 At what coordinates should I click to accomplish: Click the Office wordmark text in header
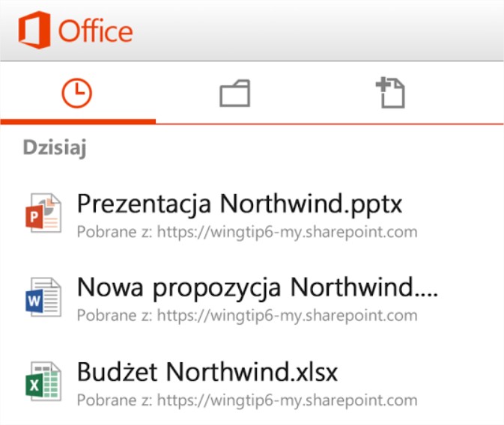click(95, 31)
